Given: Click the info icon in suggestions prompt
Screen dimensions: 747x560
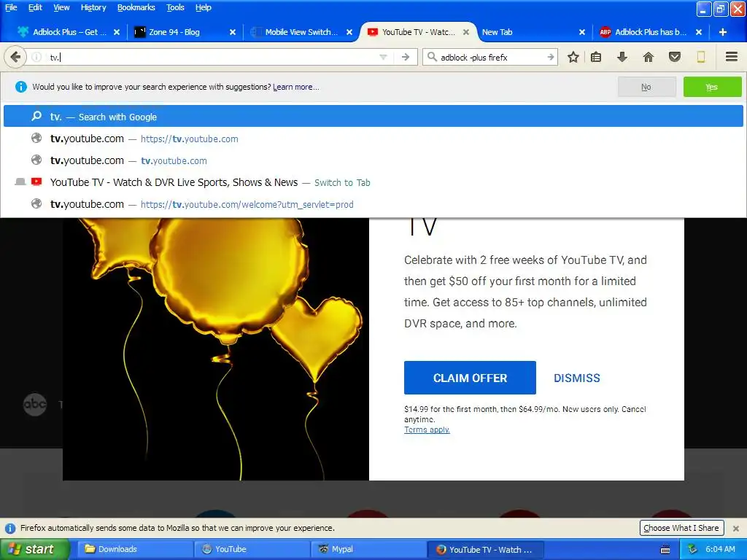Looking at the screenshot, I should pyautogui.click(x=21, y=87).
